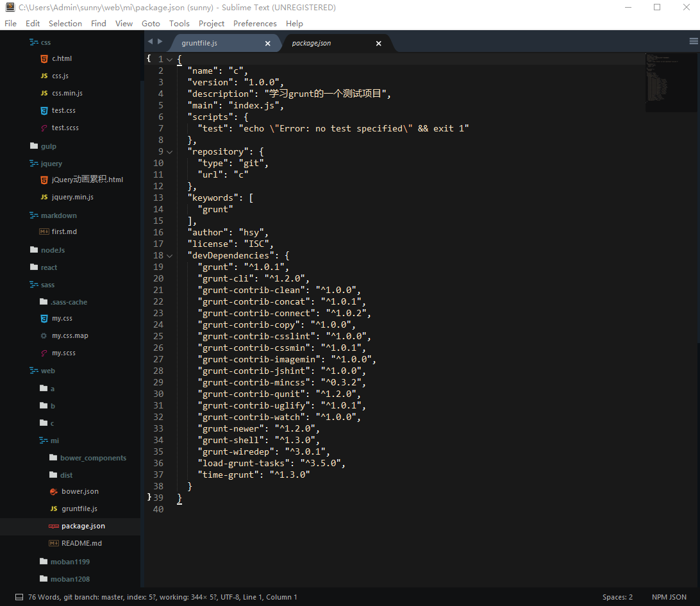This screenshot has height=606, width=700.
Task: Open the Project menu
Action: [x=211, y=23]
